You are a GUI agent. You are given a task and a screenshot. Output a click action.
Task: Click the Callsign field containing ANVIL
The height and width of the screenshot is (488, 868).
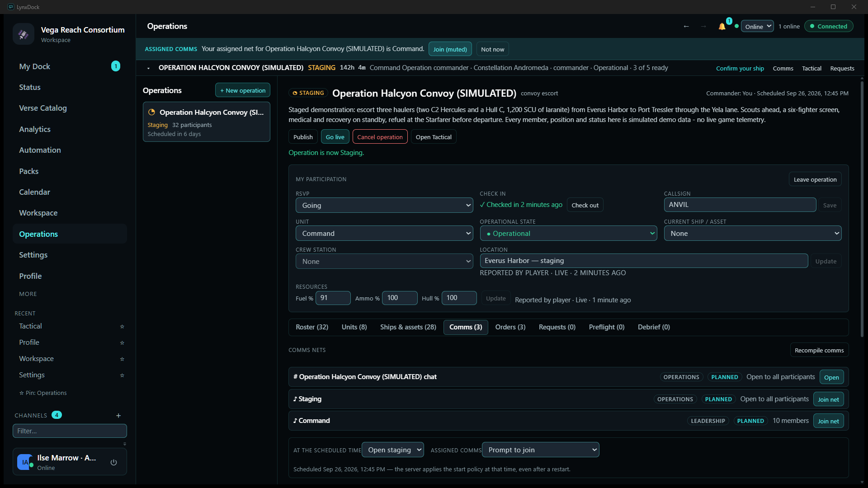(x=740, y=205)
